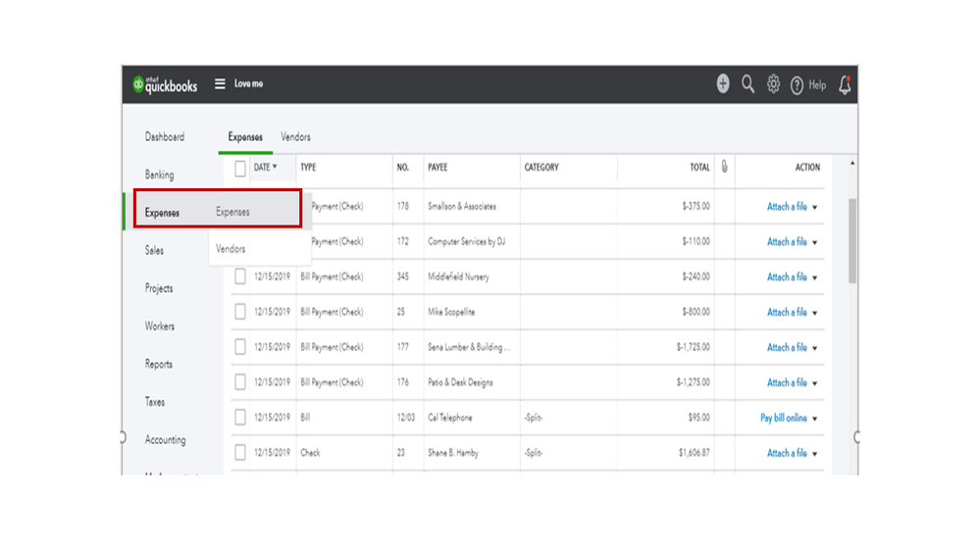The width and height of the screenshot is (980, 551).
Task: Click the Help question mark icon
Action: [x=797, y=85]
